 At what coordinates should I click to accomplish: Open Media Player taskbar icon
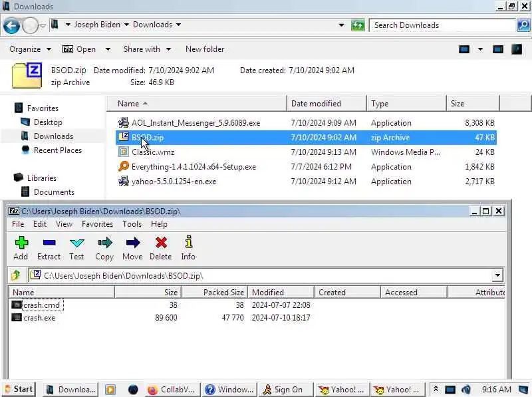click(110, 390)
